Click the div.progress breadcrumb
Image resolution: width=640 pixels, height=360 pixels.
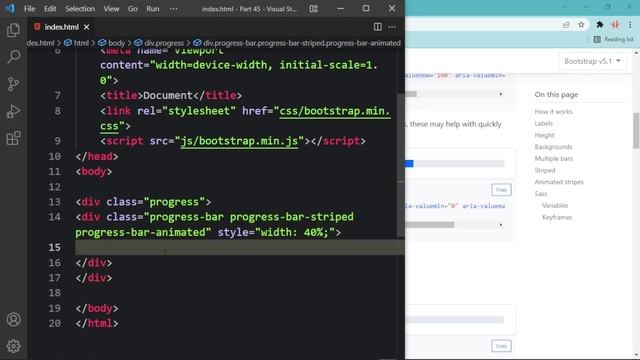tap(159, 43)
